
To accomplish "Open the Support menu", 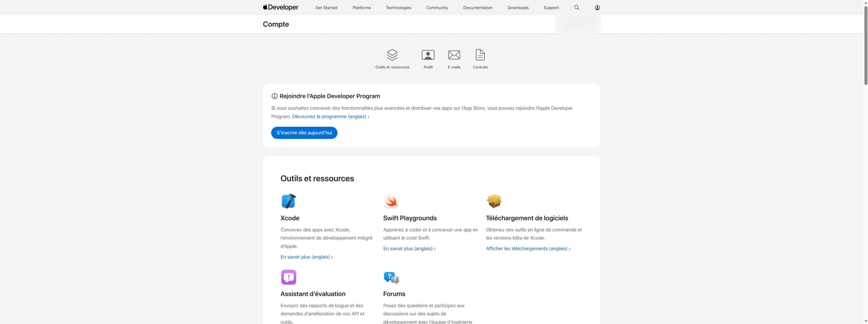I will [551, 7].
